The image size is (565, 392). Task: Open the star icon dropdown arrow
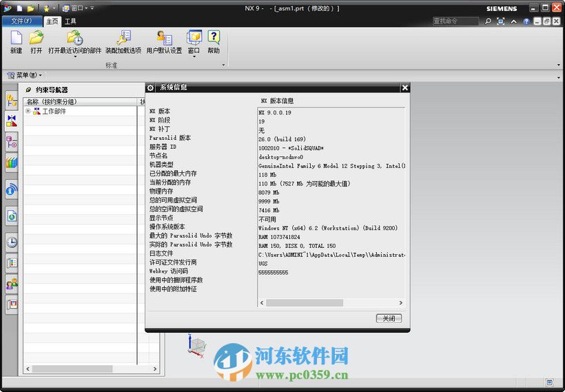54,8
